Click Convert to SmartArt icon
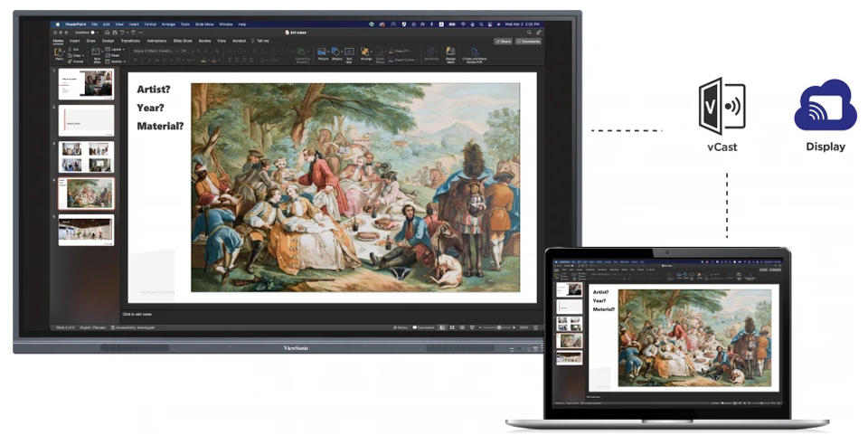Screen dimensions: 868x445 pyautogui.click(x=302, y=52)
